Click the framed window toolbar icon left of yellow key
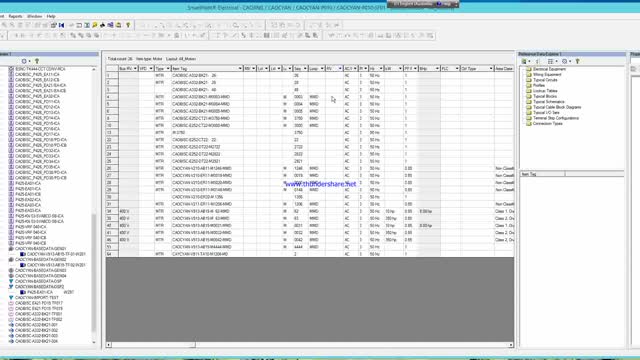 point(87,25)
